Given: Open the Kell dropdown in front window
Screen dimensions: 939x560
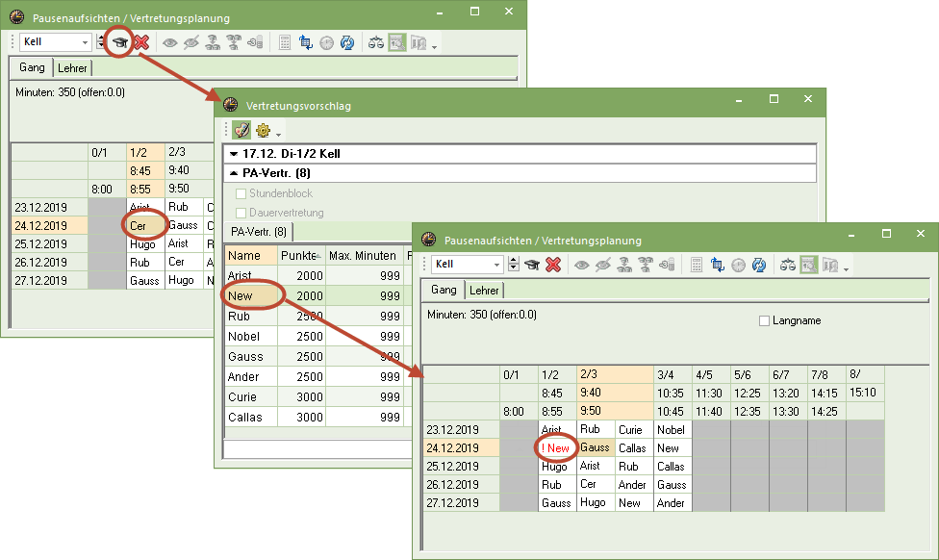Looking at the screenshot, I should coord(495,265).
